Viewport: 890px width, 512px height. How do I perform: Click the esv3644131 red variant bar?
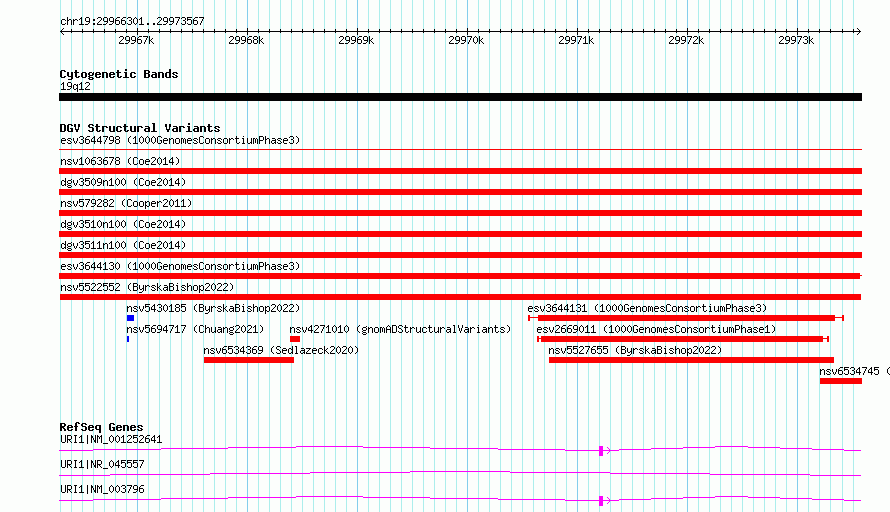click(x=686, y=318)
